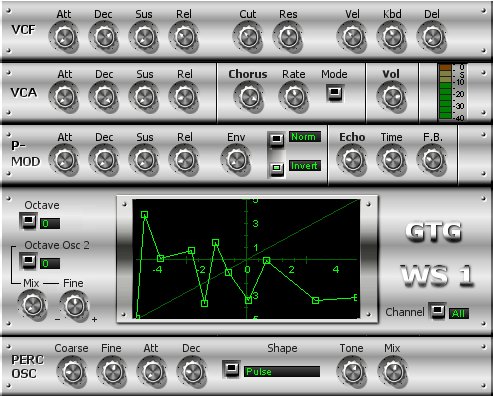This screenshot has width=493, height=396.
Task: Select the topmost waveshaper curve node
Action: pyautogui.click(x=144, y=215)
